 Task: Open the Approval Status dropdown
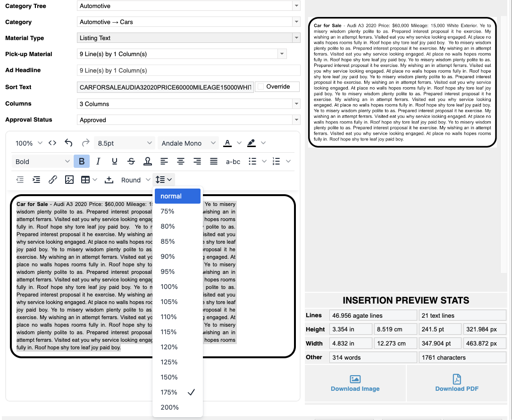point(188,120)
